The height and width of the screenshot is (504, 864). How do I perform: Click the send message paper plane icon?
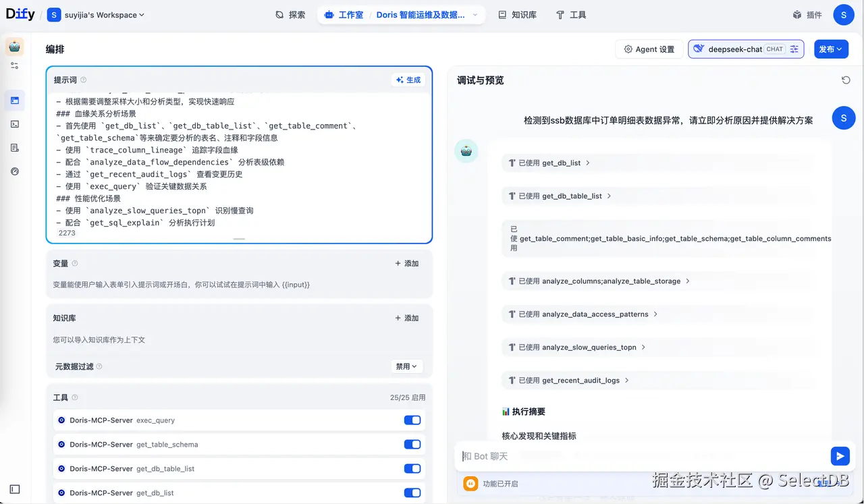click(x=840, y=456)
